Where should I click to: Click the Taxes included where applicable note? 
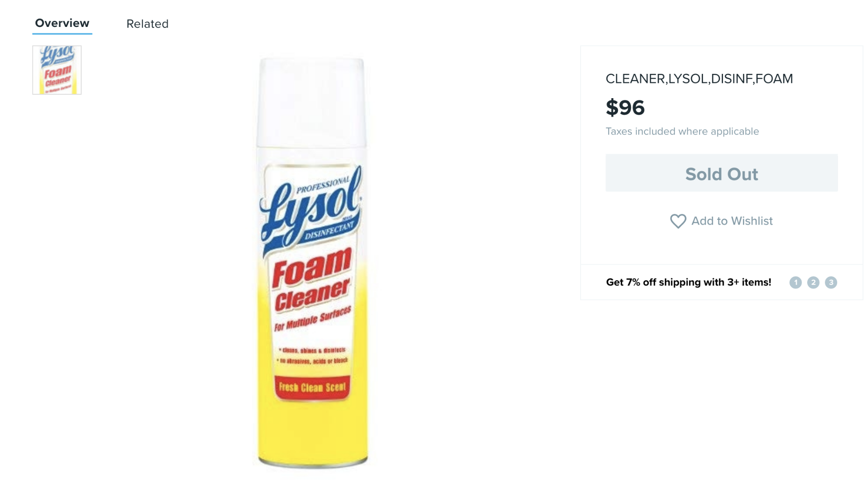tap(682, 131)
